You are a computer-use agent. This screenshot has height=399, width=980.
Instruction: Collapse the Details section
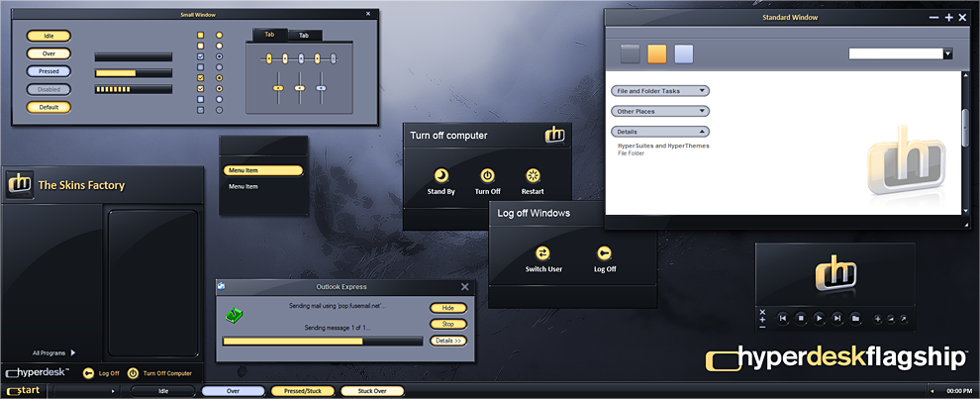(660, 132)
